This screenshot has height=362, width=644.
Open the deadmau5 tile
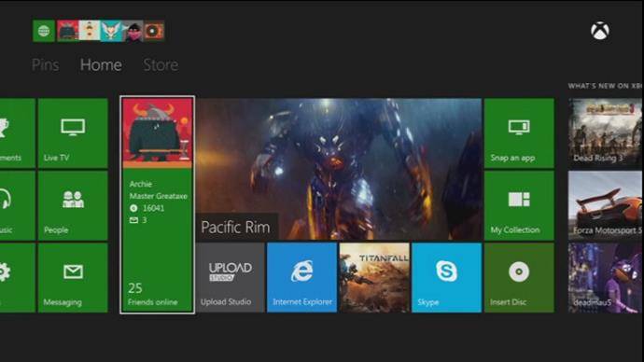(x=606, y=278)
